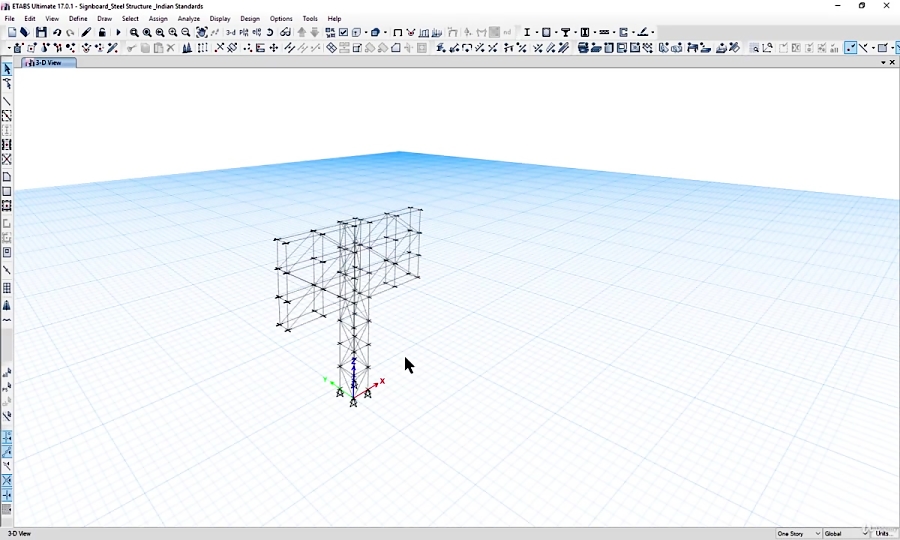Open the view window list dropdown arrow
Viewport: 900px width, 540px height.
point(883,63)
